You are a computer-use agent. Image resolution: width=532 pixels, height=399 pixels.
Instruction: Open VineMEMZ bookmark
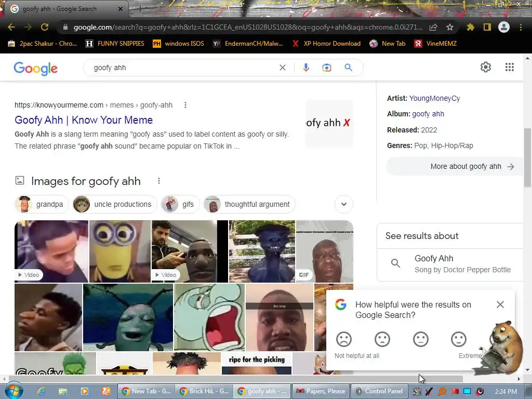click(x=436, y=44)
